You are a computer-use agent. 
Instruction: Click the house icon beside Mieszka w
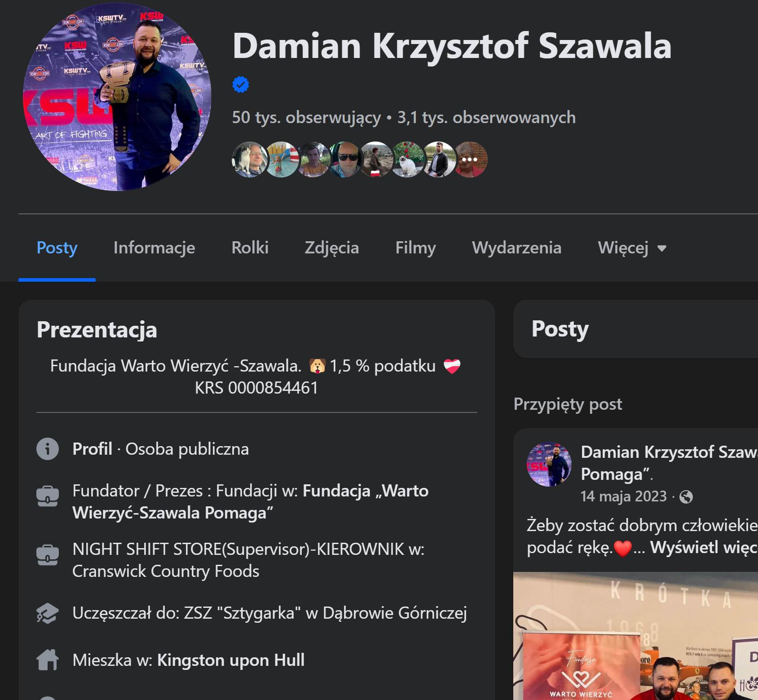(48, 660)
